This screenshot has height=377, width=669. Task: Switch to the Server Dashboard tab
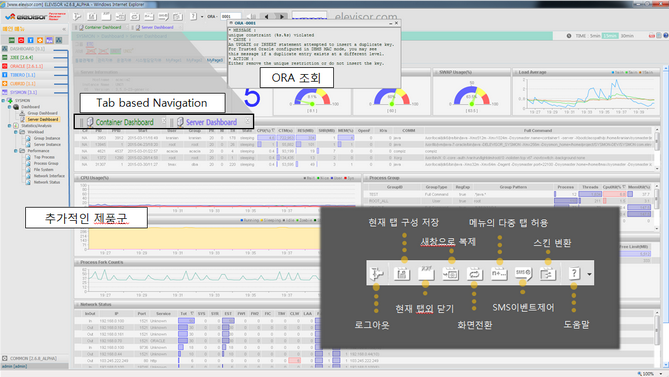[157, 27]
